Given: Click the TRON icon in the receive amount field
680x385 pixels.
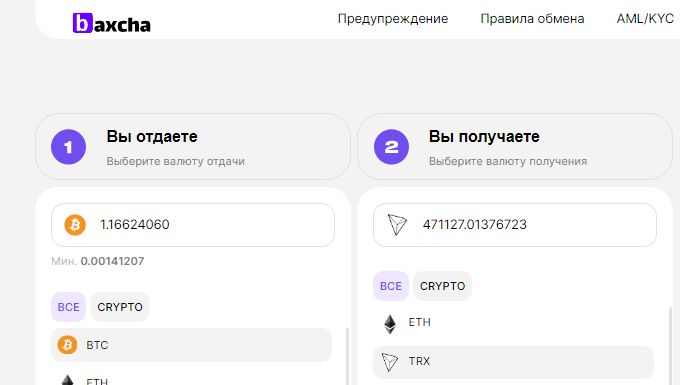Looking at the screenshot, I should pyautogui.click(x=397, y=225).
